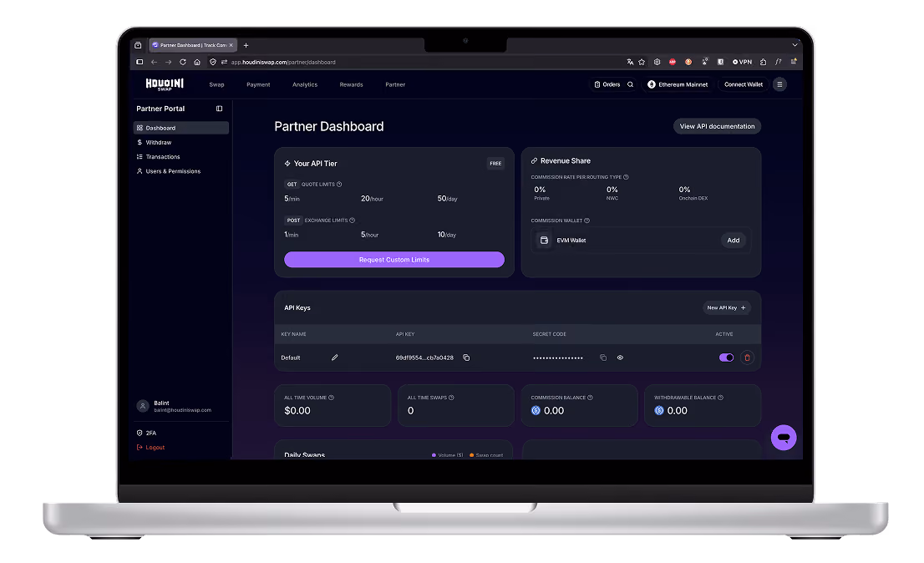
Task: Edit the Default key name
Action: coord(335,358)
